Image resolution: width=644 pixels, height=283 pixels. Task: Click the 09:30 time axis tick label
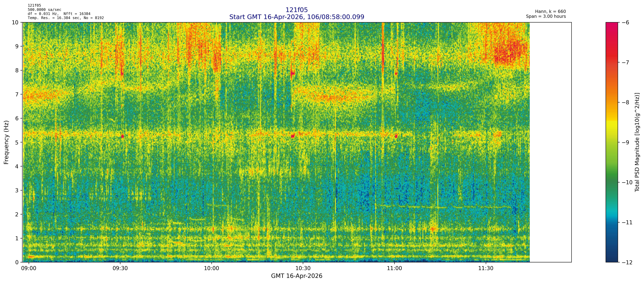tap(120, 269)
